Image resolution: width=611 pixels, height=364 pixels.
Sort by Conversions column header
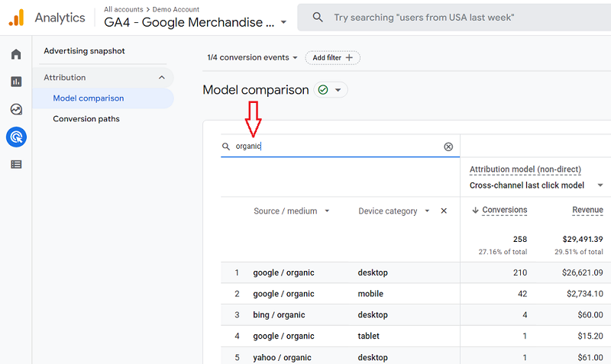(x=505, y=210)
